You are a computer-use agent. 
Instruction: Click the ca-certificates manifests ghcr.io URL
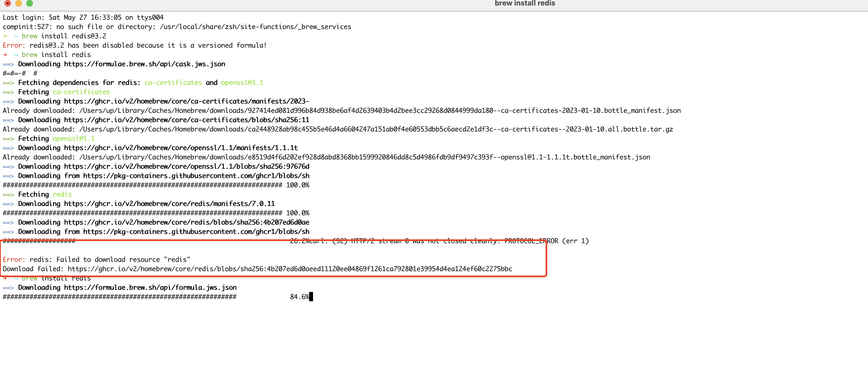[186, 101]
